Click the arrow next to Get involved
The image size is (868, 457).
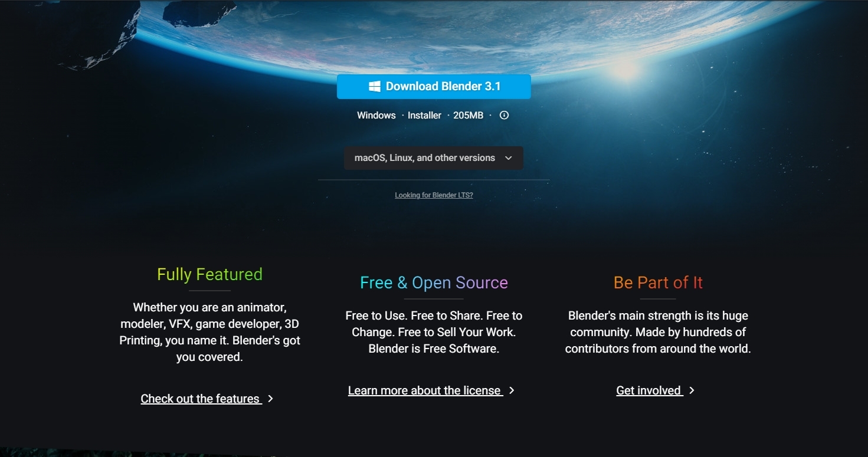pos(692,390)
